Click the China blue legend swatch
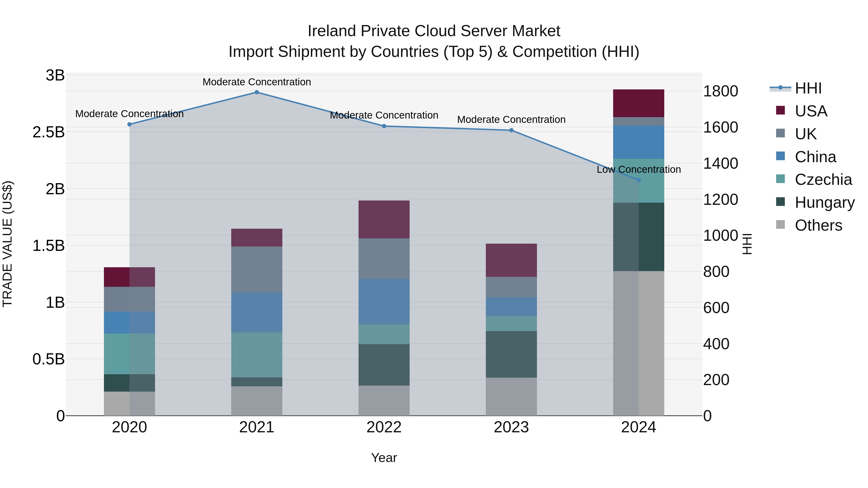The height and width of the screenshot is (488, 868). pyautogui.click(x=780, y=156)
